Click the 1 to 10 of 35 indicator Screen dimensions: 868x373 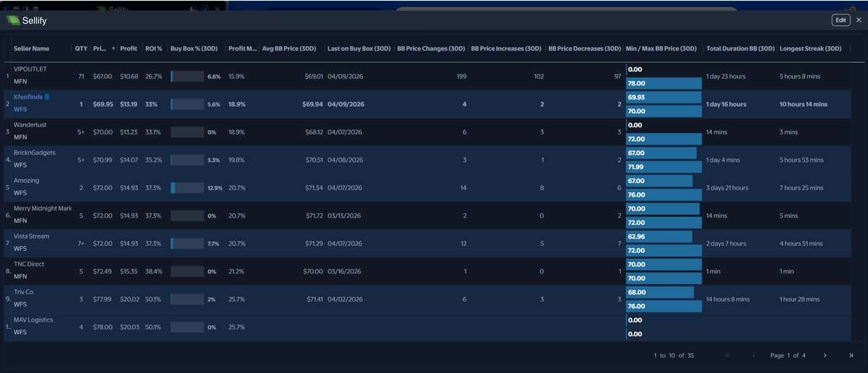point(673,355)
